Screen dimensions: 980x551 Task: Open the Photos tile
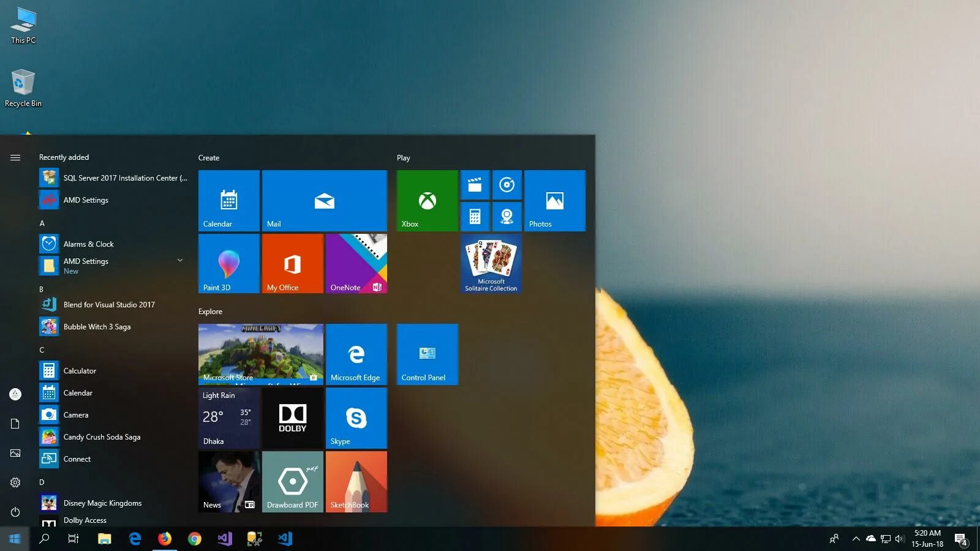[555, 201]
